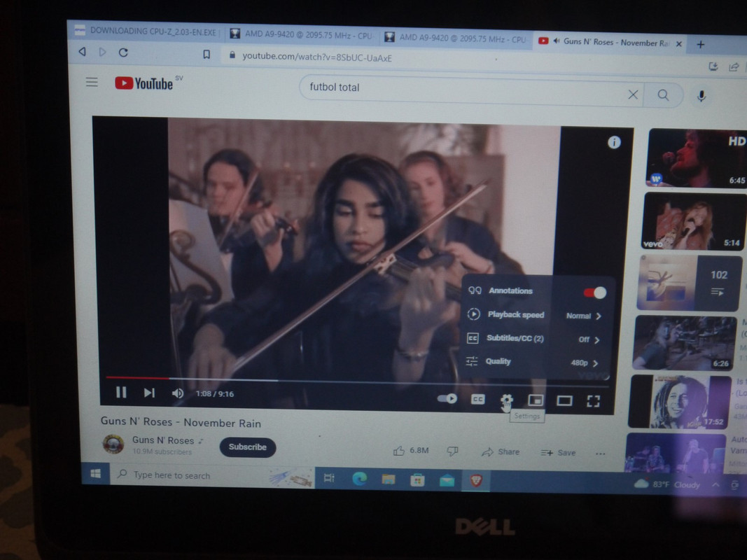Show video info card icon
Image resolution: width=747 pixels, height=560 pixels.
pos(614,142)
